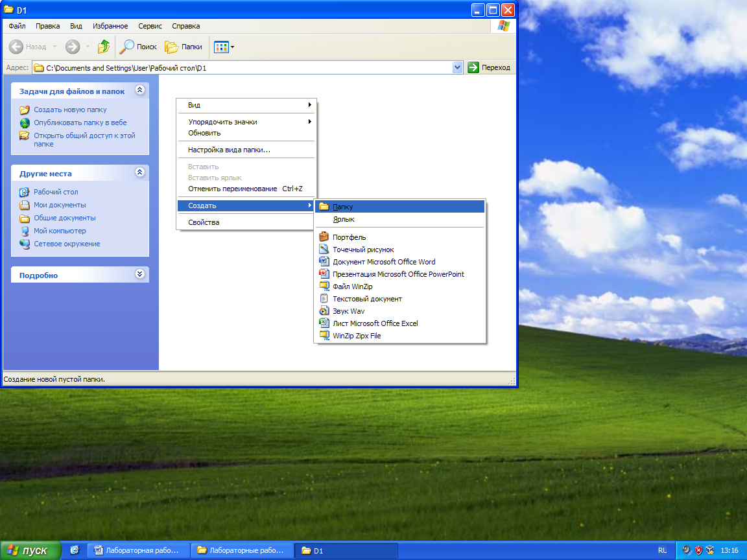Screen dimensions: 747x560
Task: Open Сетевое окружение from sidebar
Action: (67, 244)
